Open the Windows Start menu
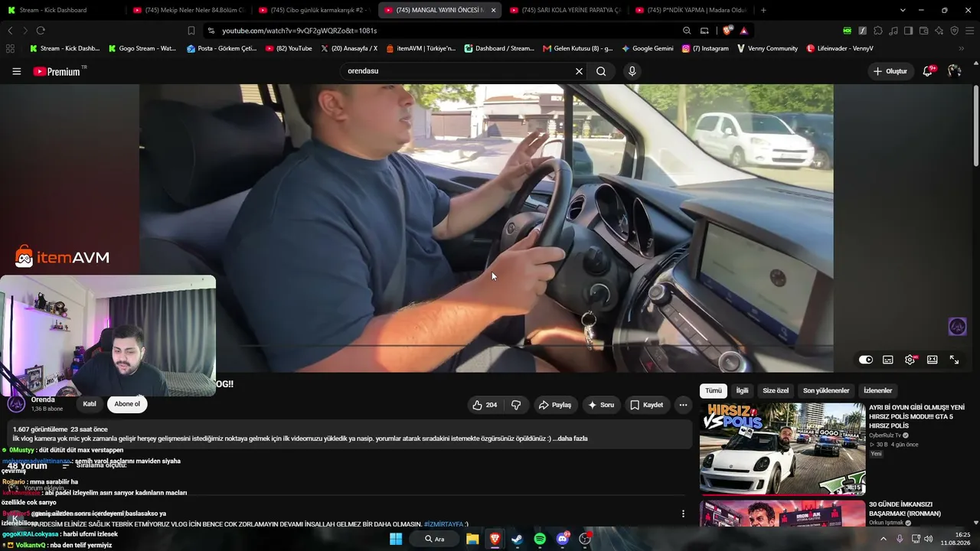The image size is (980, 551). [x=396, y=539]
